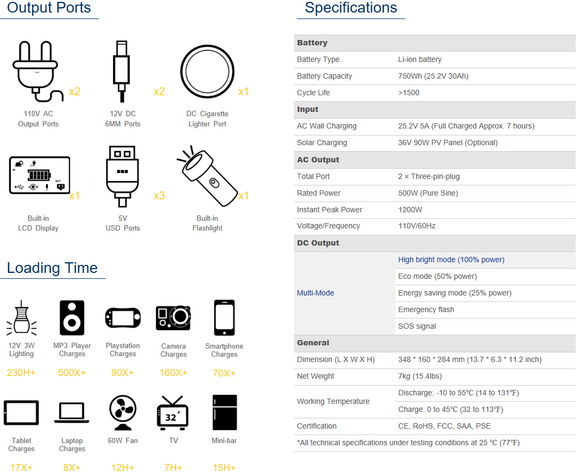Click the 12V 3W lighting bulb icon

pyautogui.click(x=21, y=318)
